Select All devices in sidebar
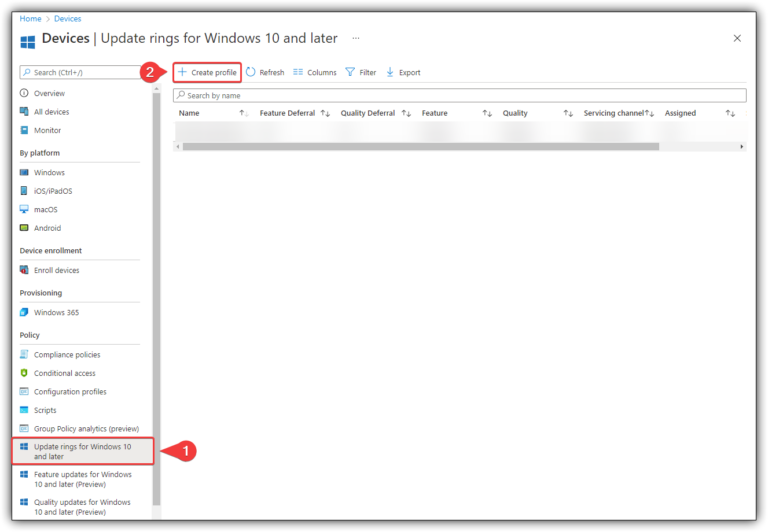Image resolution: width=768 pixels, height=532 pixels. pyautogui.click(x=51, y=112)
